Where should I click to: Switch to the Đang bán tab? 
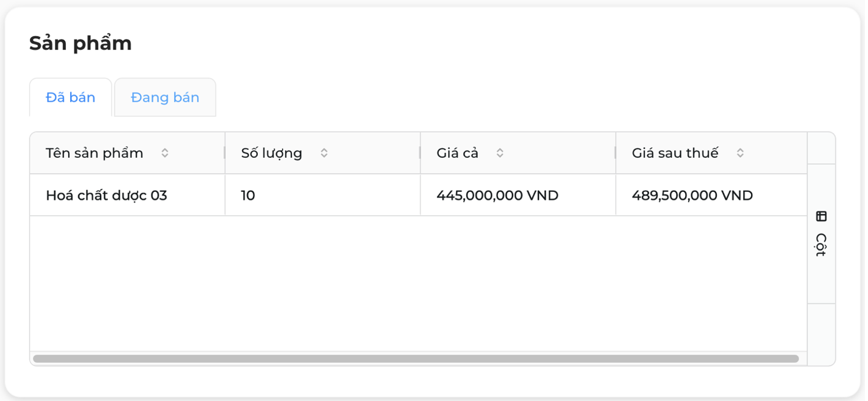165,98
